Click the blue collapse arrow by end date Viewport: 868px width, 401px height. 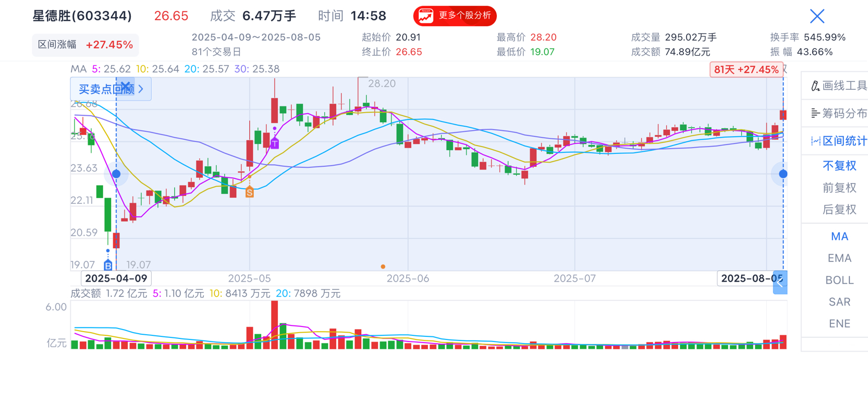780,283
